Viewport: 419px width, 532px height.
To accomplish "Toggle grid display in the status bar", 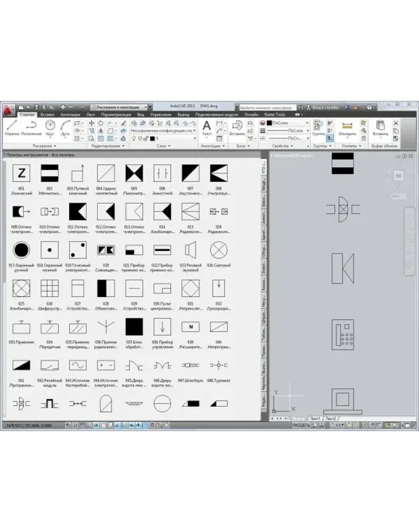I will click(x=82, y=425).
